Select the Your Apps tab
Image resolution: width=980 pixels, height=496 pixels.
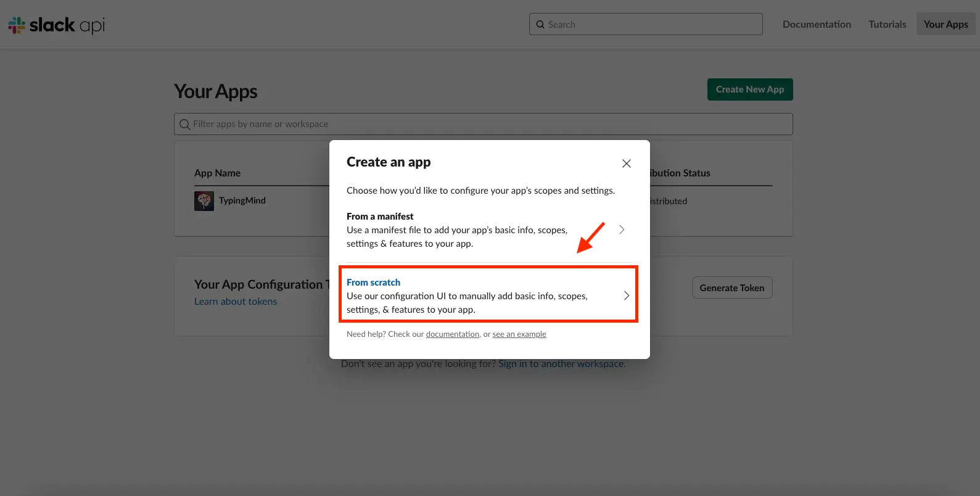point(946,24)
